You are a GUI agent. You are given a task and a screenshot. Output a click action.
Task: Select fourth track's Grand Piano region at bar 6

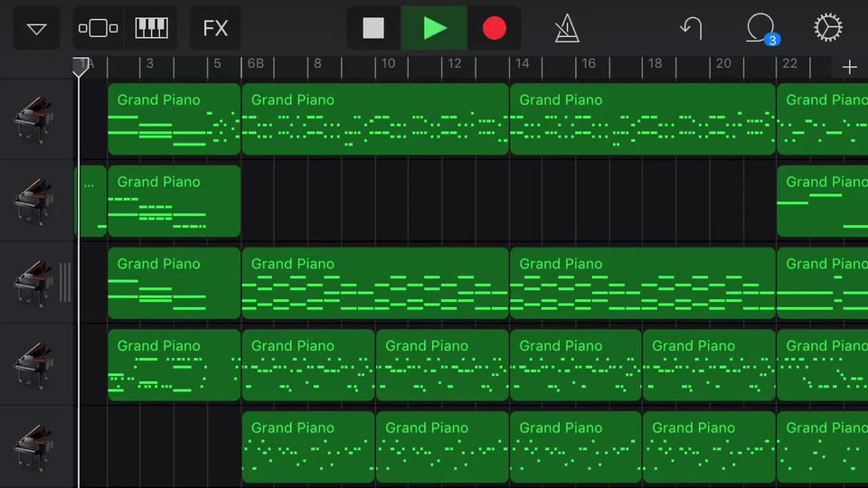point(308,364)
